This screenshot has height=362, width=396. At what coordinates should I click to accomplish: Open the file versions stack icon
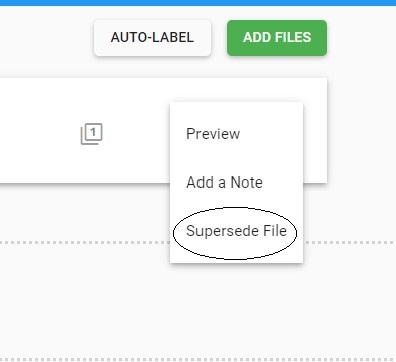coord(92,134)
